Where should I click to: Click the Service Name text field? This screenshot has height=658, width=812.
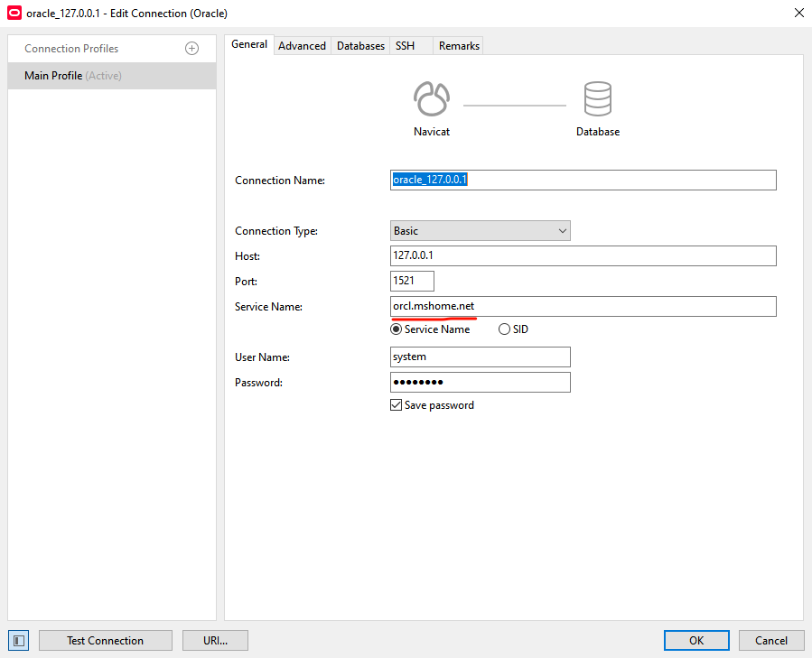583,307
